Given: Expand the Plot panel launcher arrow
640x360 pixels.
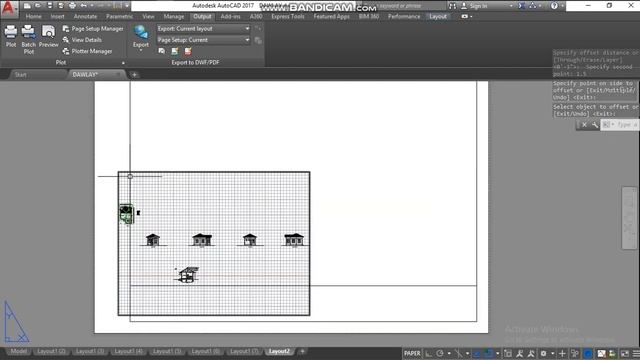Looking at the screenshot, I should (123, 63).
